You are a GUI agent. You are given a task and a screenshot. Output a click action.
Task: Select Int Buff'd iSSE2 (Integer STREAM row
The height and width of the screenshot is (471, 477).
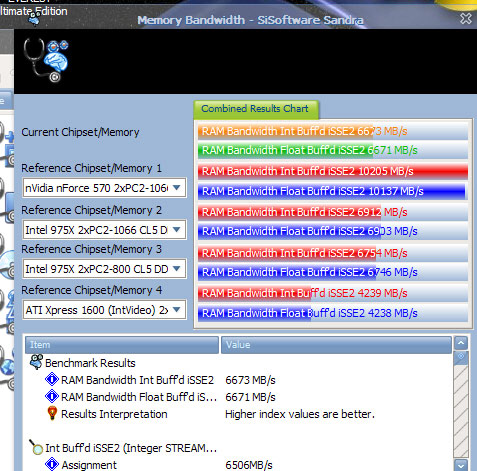[x=131, y=448]
